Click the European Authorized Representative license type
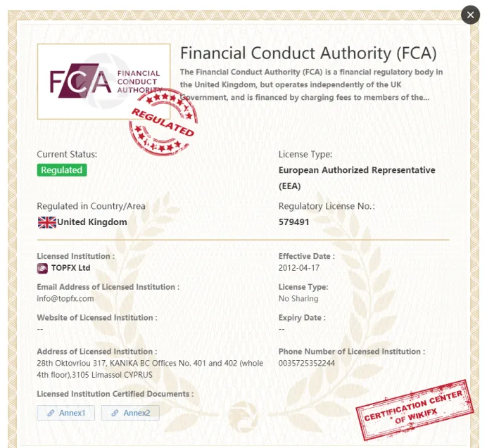Screen dimensions: 487x448 tap(357, 178)
